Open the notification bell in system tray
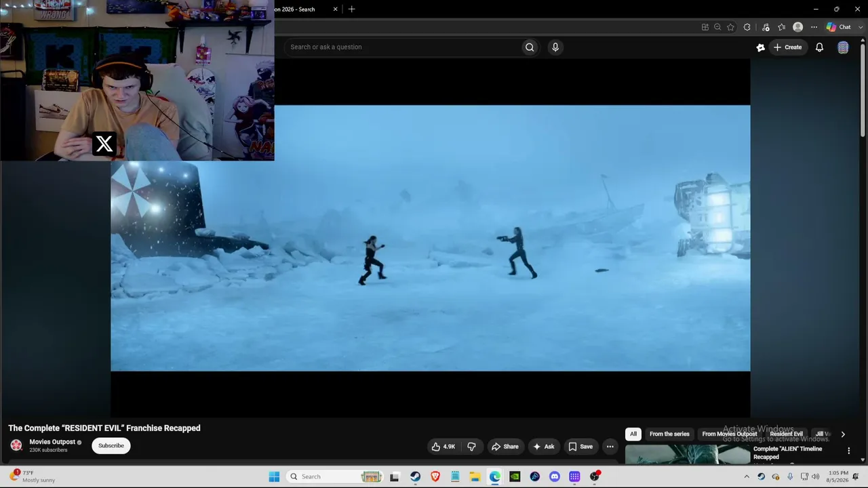 [x=855, y=476]
